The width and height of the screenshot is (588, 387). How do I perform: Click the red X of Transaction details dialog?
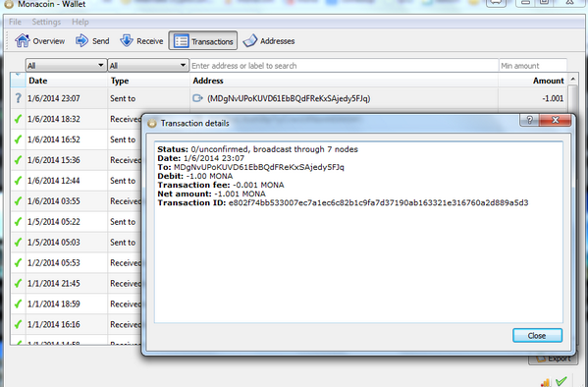[x=556, y=120]
